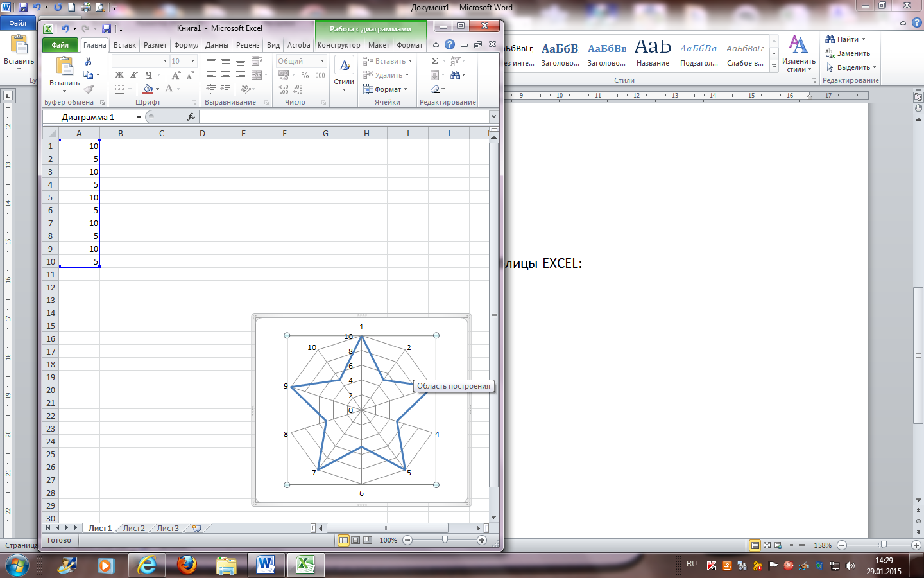This screenshot has width=924, height=578.
Task: Open the Стили cell styles dropdown
Action: pyautogui.click(x=344, y=75)
